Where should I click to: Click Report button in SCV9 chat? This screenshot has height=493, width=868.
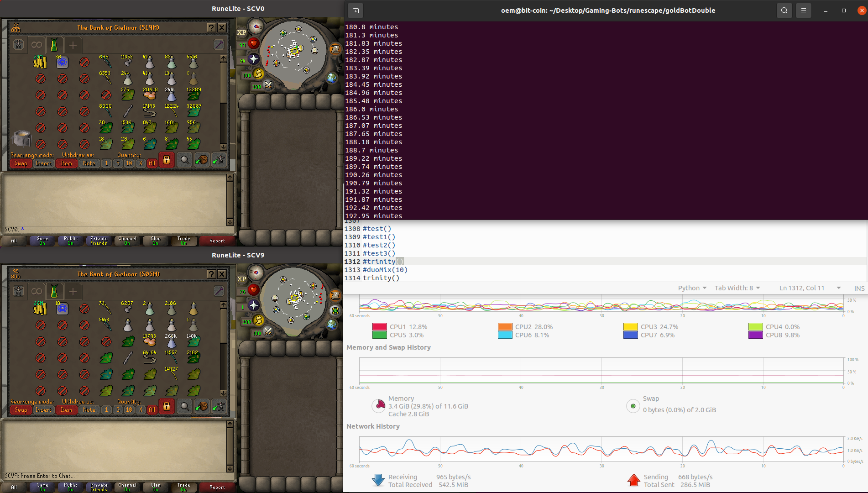[x=217, y=487]
